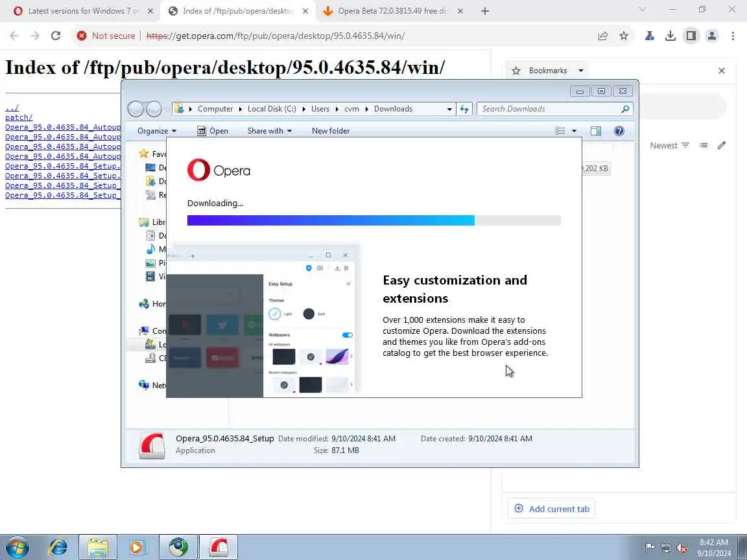Open Windows Start button
This screenshot has height=560, width=747.
pyautogui.click(x=18, y=547)
